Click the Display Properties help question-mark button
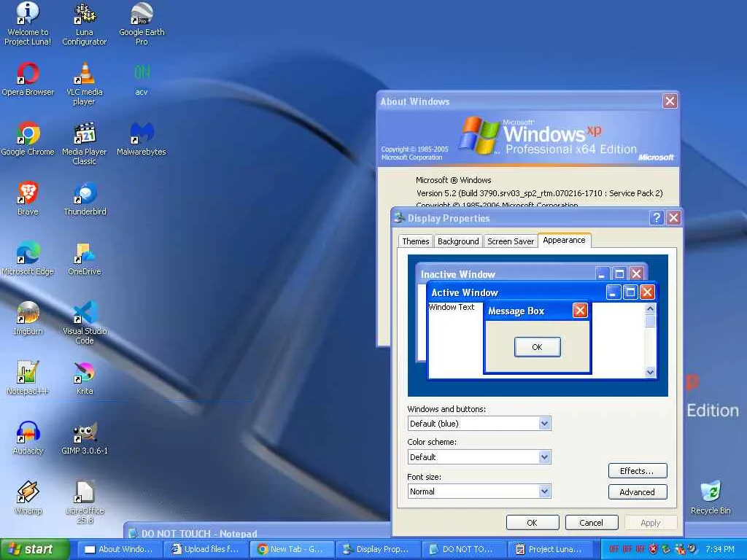Image resolution: width=747 pixels, height=560 pixels. coord(657,218)
